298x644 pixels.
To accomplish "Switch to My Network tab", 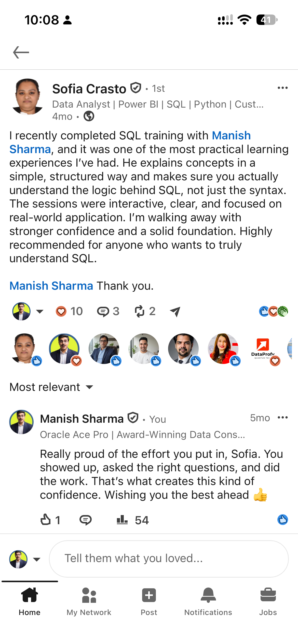I will (89, 601).
